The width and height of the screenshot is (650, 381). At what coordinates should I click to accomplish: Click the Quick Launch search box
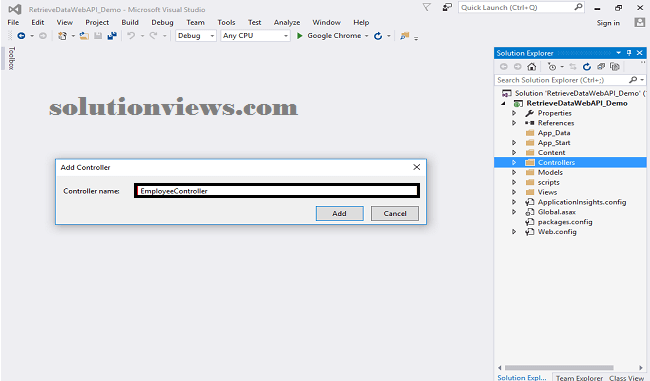(x=521, y=7)
